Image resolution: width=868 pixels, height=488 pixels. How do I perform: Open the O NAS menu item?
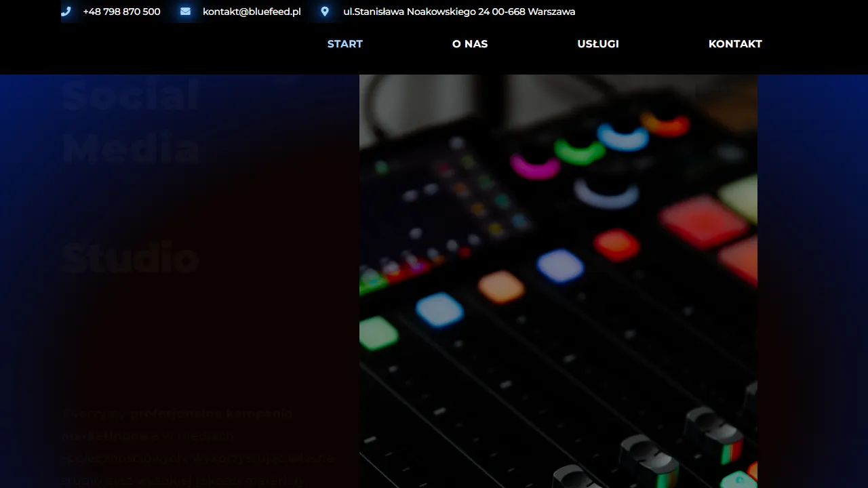[x=470, y=44]
